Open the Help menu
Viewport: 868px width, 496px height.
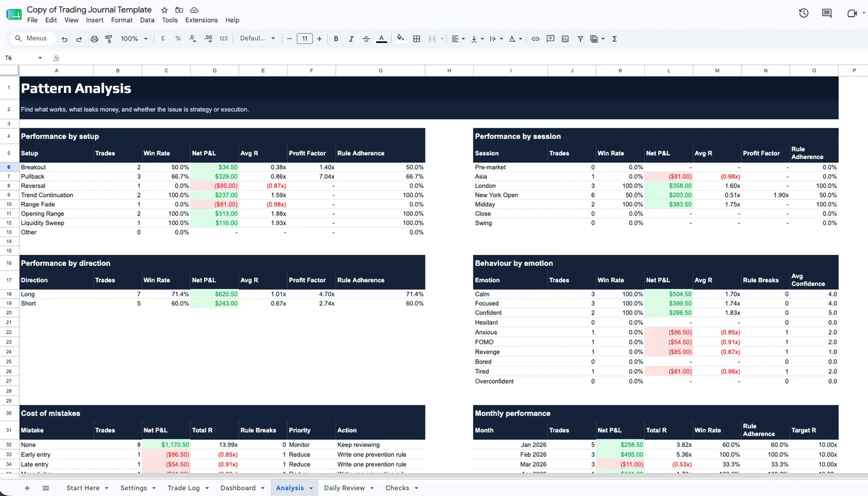pyautogui.click(x=232, y=20)
